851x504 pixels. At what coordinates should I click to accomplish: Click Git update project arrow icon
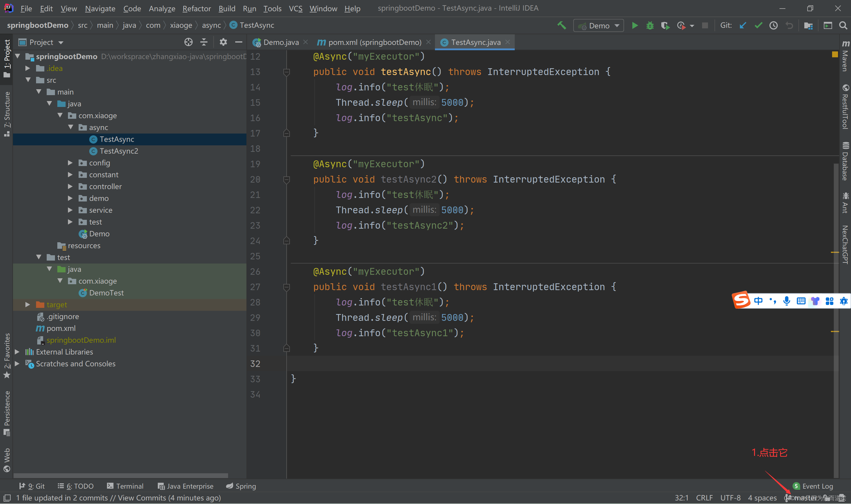point(743,25)
